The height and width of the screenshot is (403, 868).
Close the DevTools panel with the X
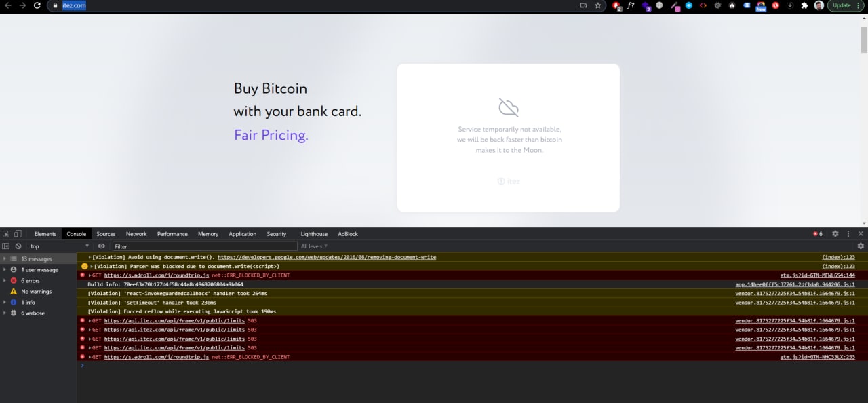pos(861,234)
